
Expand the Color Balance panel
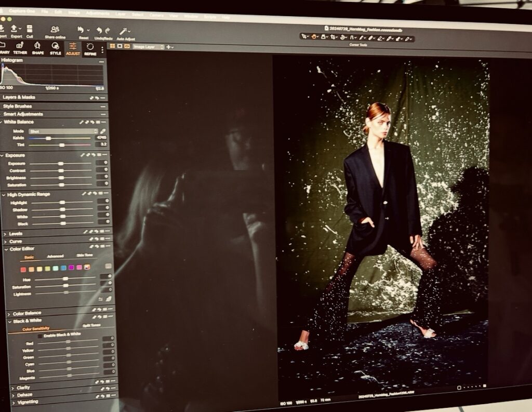[x=9, y=314]
